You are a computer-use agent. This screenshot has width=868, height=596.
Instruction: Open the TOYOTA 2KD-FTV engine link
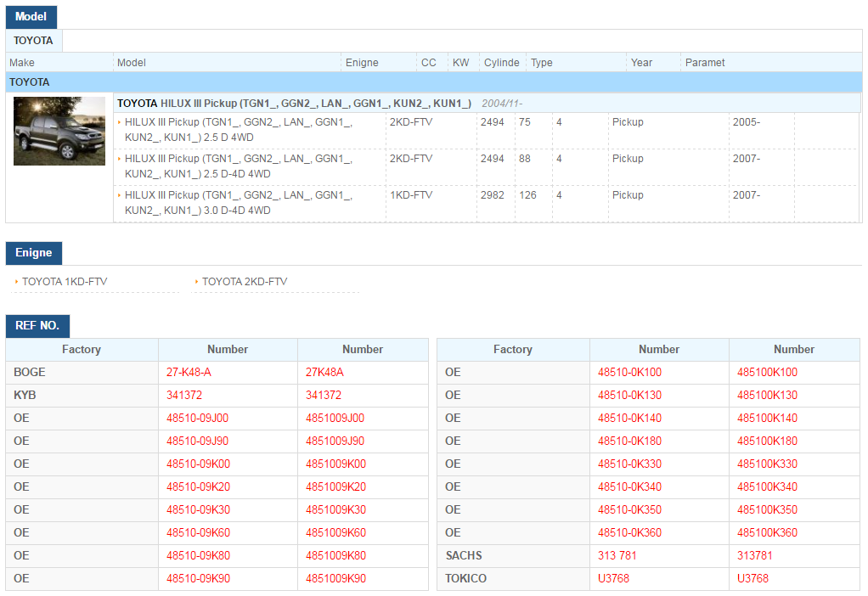pos(245,282)
